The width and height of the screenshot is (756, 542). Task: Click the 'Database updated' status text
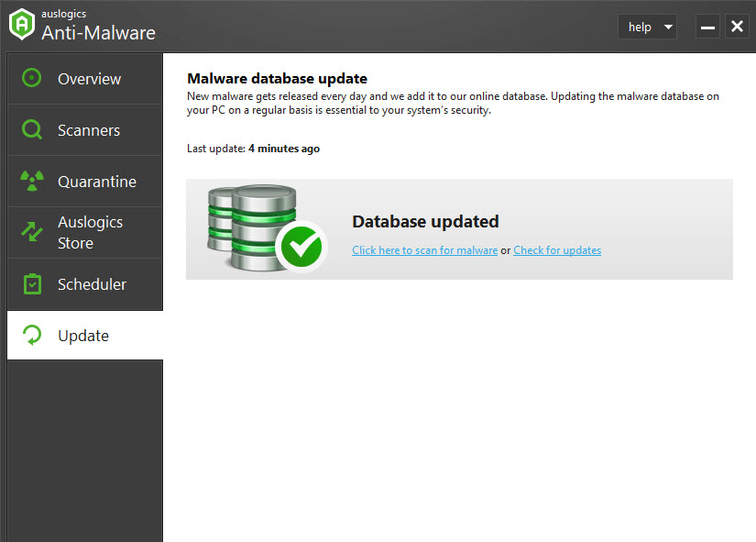pyautogui.click(x=426, y=222)
